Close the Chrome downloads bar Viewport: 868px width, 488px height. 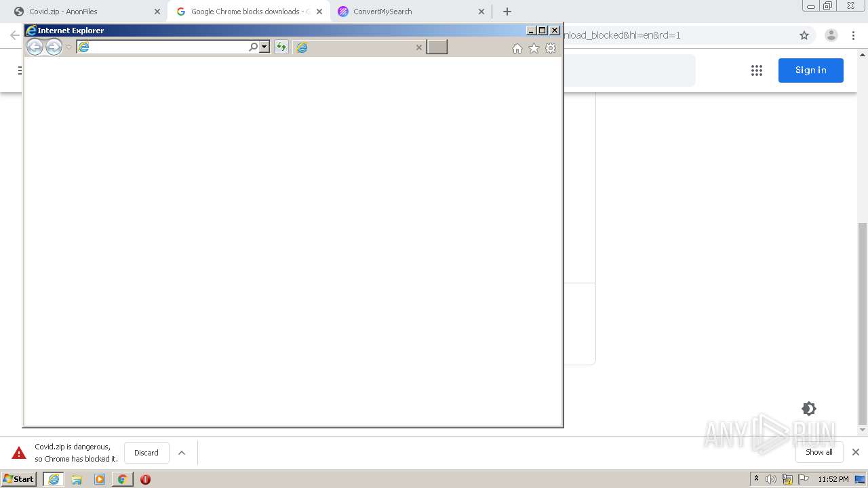[856, 452]
